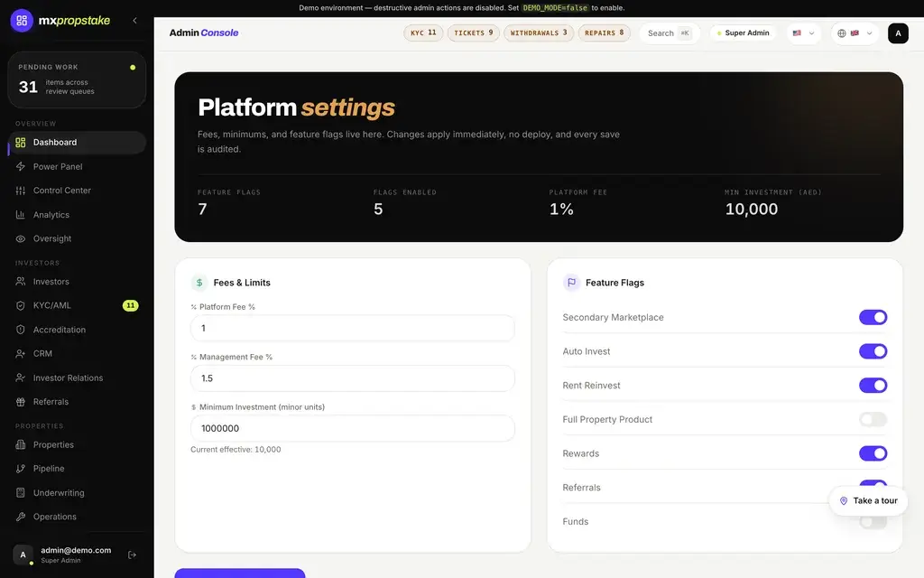Click the FLAGS ENABLED count 5
The width and height of the screenshot is (924, 578).
point(378,209)
